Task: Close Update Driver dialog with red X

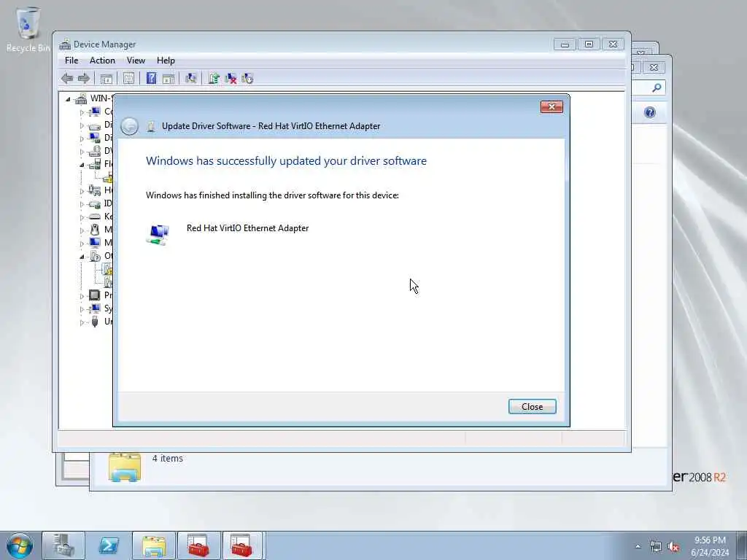Action: pyautogui.click(x=551, y=106)
